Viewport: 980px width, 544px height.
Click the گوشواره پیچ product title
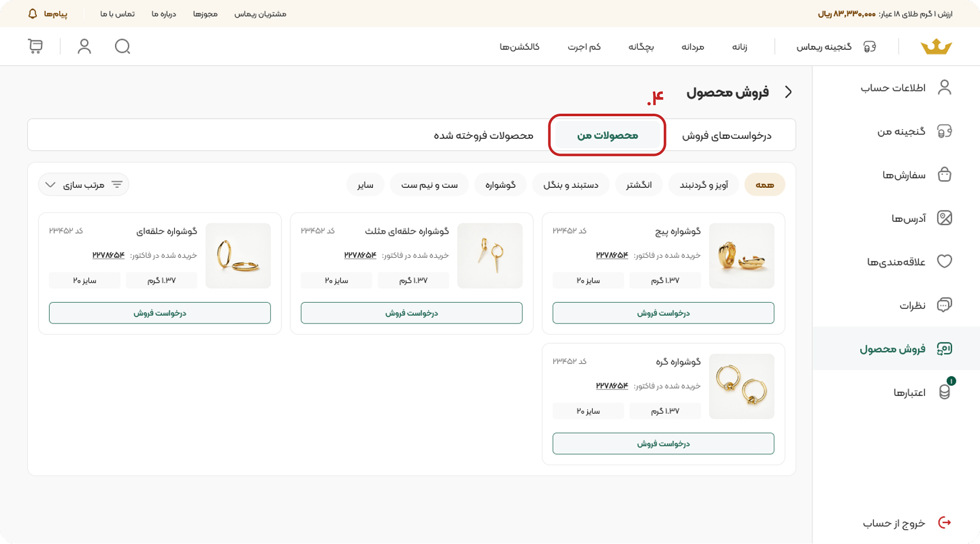click(x=678, y=231)
